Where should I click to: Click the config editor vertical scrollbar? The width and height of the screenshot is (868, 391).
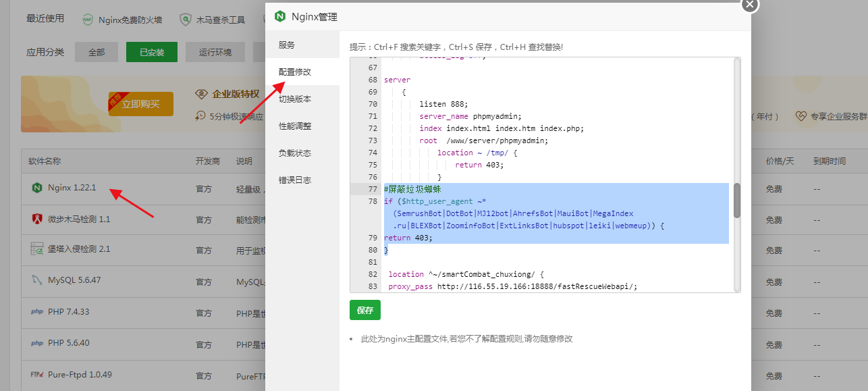[x=737, y=200]
